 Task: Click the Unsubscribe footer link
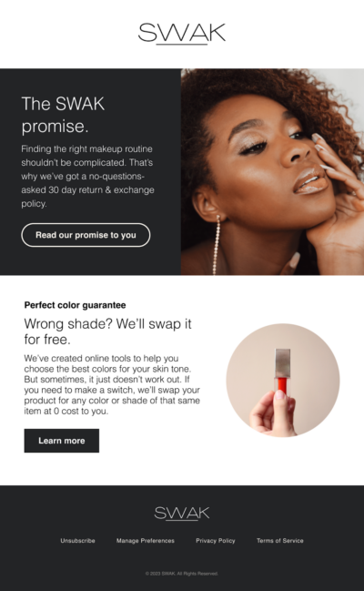pos(77,541)
